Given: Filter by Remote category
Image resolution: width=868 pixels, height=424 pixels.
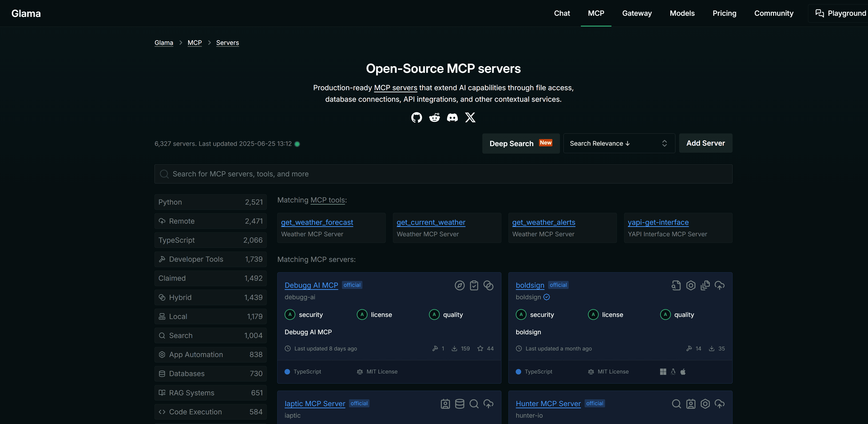Looking at the screenshot, I should click(x=210, y=221).
